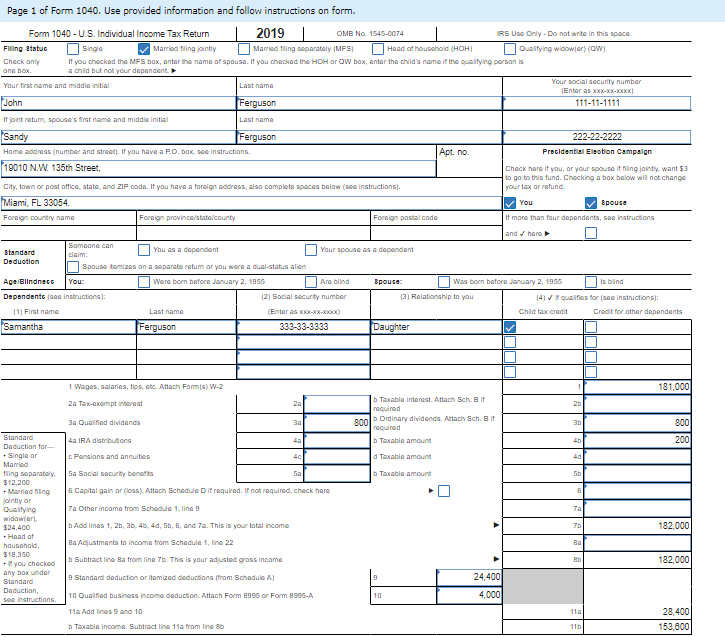Click line 3b ordinary dividends field 800
The image size is (725, 637).
coord(638,423)
